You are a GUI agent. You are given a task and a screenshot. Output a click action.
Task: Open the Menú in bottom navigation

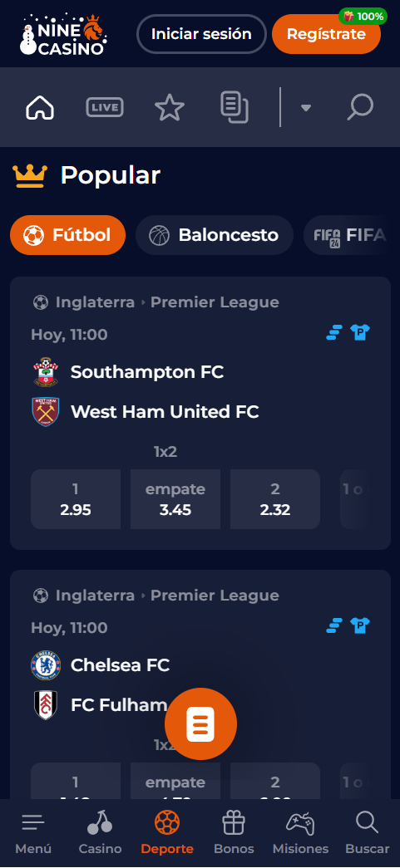(x=33, y=833)
